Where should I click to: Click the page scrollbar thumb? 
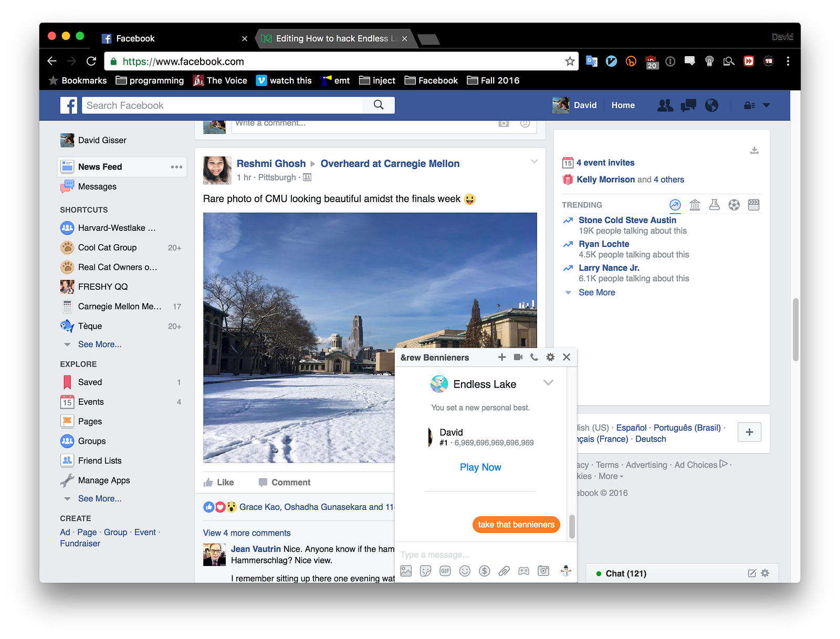796,330
